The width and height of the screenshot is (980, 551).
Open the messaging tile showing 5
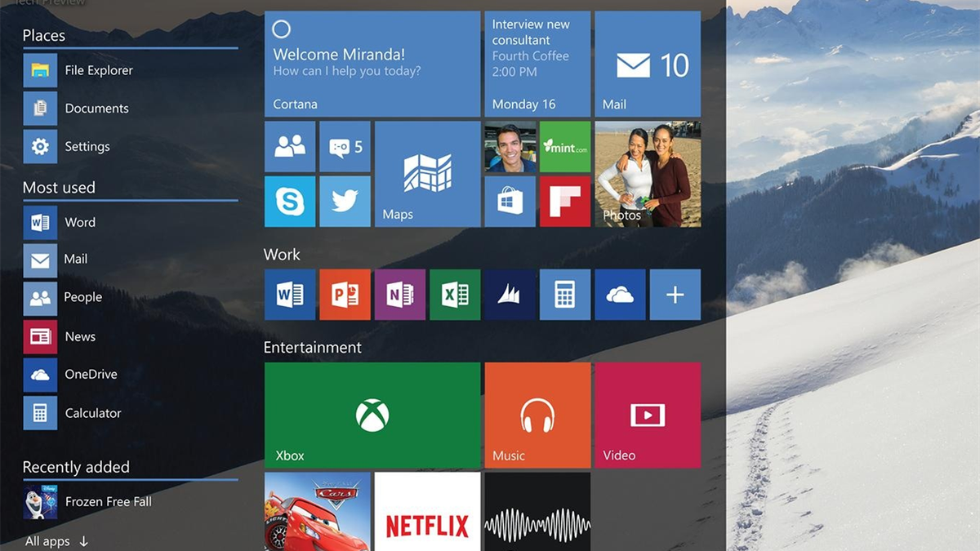(x=345, y=147)
